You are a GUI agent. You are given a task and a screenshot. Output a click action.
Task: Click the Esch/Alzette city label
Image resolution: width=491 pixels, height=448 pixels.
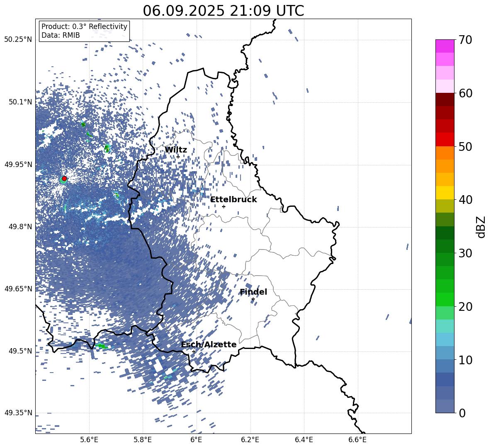[x=209, y=345]
